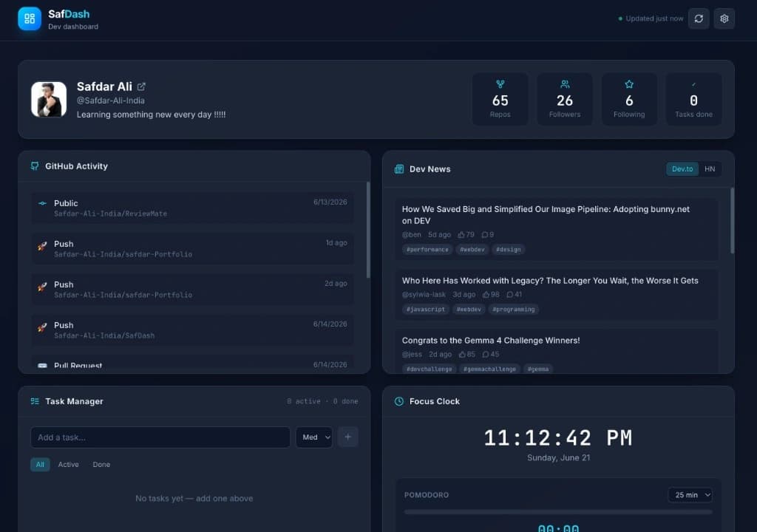This screenshot has height=532, width=757.
Task: Click rocket icon on the 1d ago Push
Action: tap(42, 246)
